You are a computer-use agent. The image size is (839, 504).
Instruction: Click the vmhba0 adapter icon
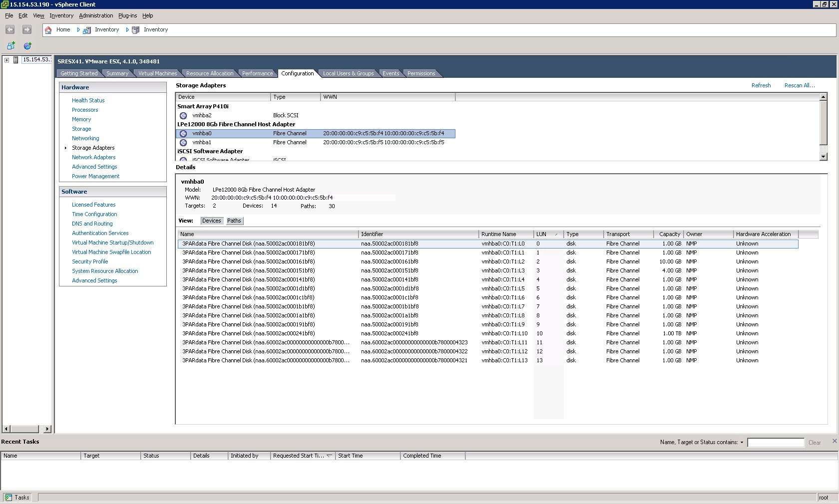[x=183, y=133]
